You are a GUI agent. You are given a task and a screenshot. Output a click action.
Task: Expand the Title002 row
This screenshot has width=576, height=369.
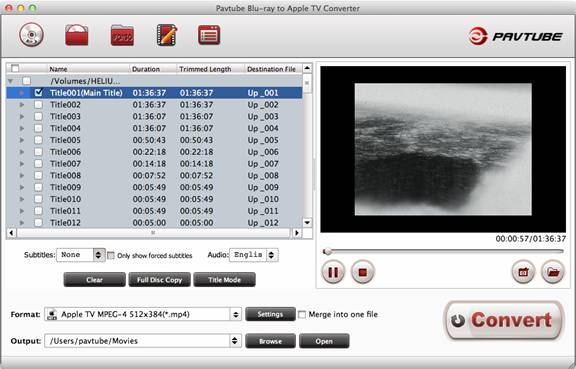(x=22, y=105)
